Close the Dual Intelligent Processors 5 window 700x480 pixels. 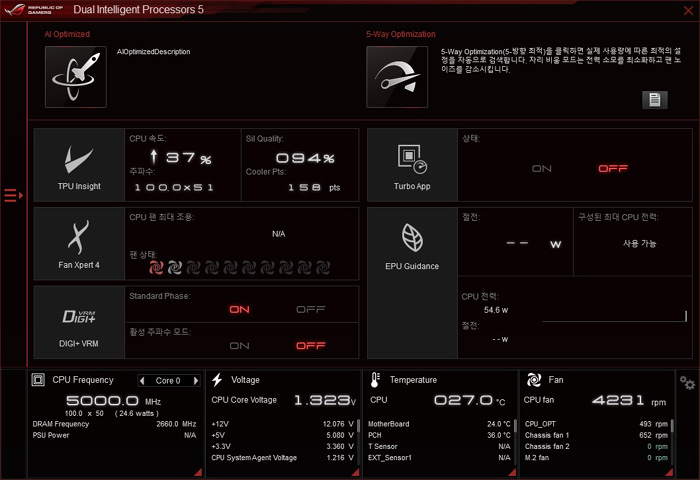(688, 10)
